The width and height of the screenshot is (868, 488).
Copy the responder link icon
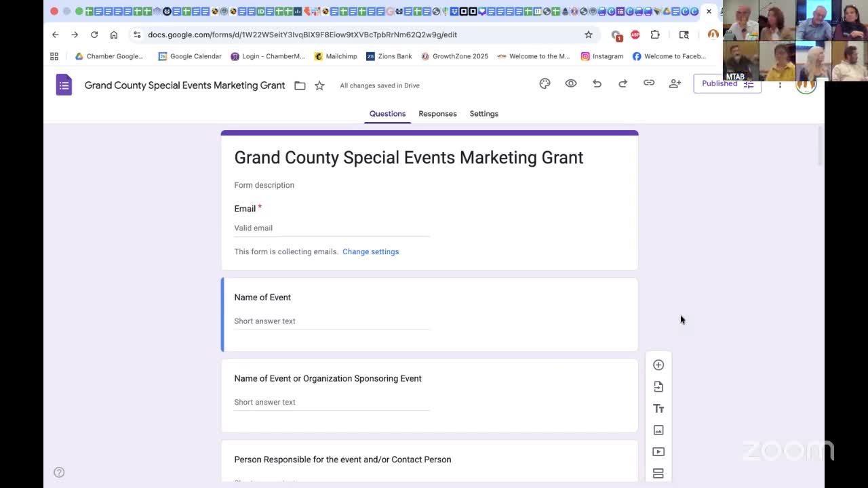coord(648,83)
